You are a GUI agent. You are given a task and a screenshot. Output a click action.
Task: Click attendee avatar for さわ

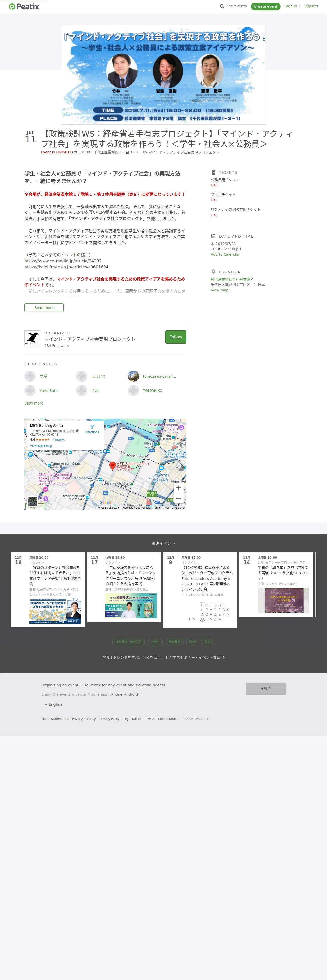(82, 390)
